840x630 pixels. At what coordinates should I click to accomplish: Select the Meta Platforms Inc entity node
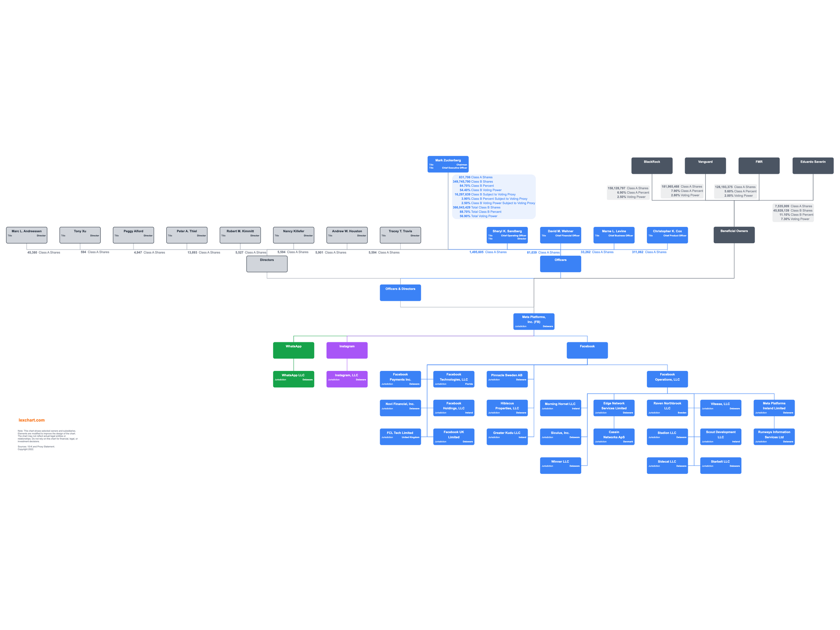point(534,321)
